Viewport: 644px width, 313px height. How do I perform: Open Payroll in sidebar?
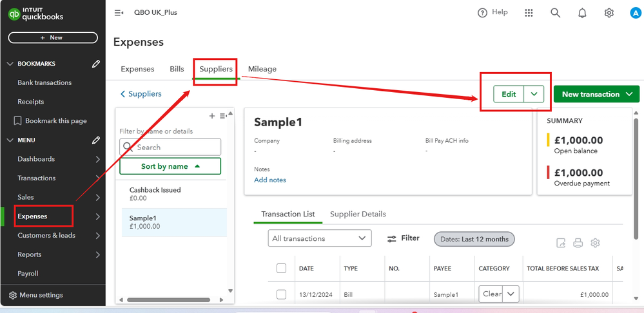click(28, 274)
